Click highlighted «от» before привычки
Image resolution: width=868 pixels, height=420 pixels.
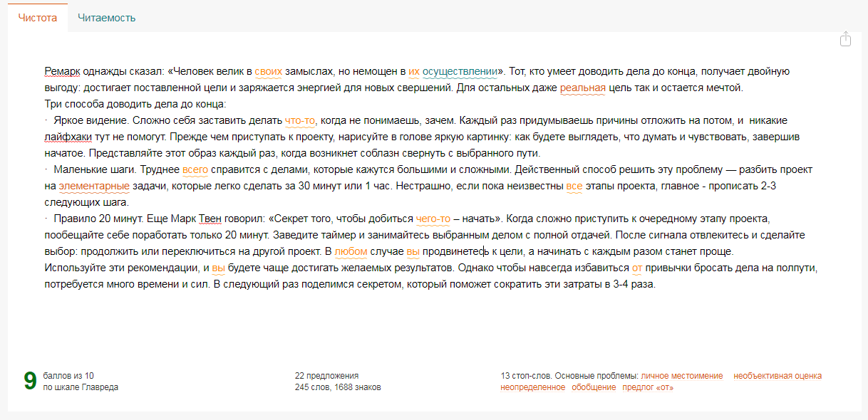637,268
